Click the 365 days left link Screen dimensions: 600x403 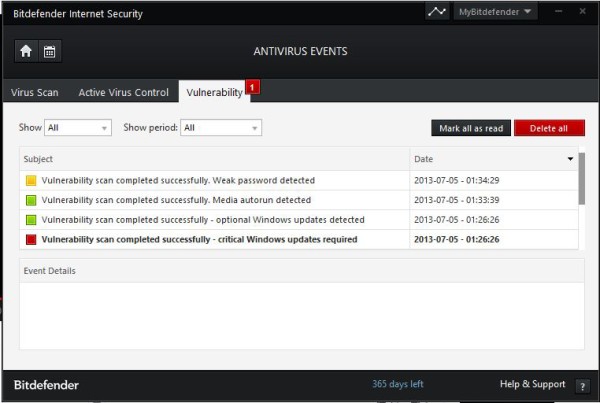pyautogui.click(x=398, y=384)
